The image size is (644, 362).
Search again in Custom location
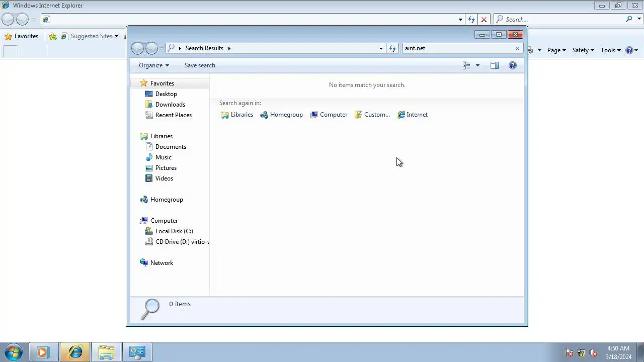pos(372,115)
